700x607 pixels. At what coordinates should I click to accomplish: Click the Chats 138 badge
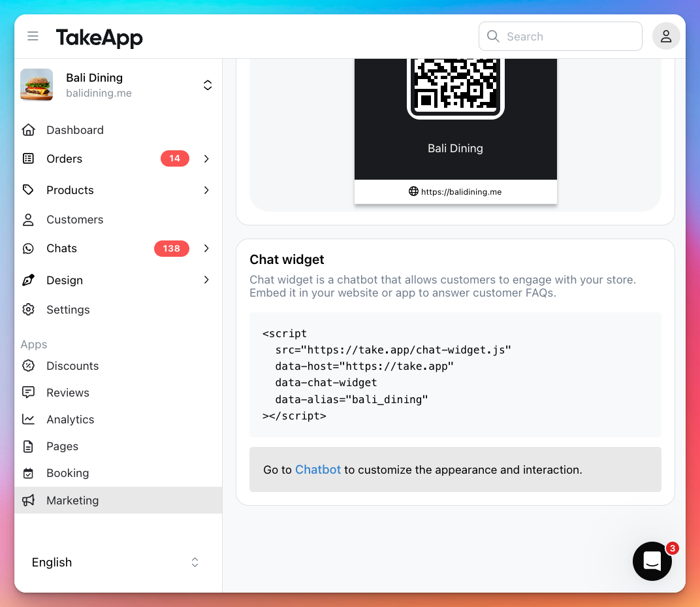(x=172, y=248)
